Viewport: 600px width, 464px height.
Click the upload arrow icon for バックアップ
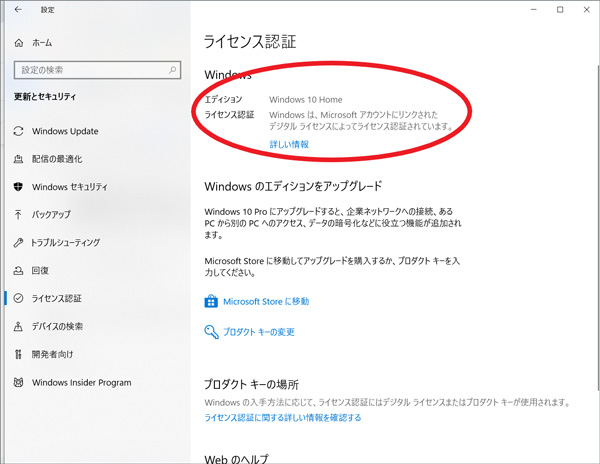pos(18,215)
